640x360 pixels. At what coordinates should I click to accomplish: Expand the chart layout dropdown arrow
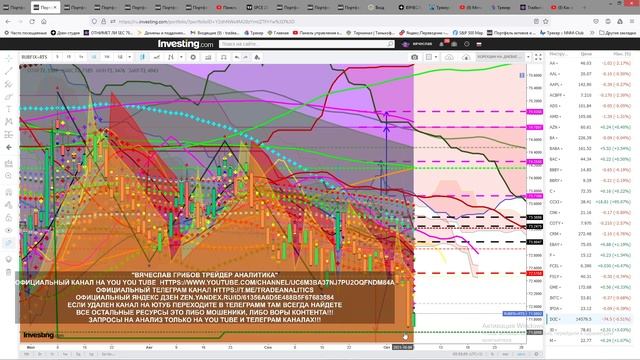(x=436, y=57)
